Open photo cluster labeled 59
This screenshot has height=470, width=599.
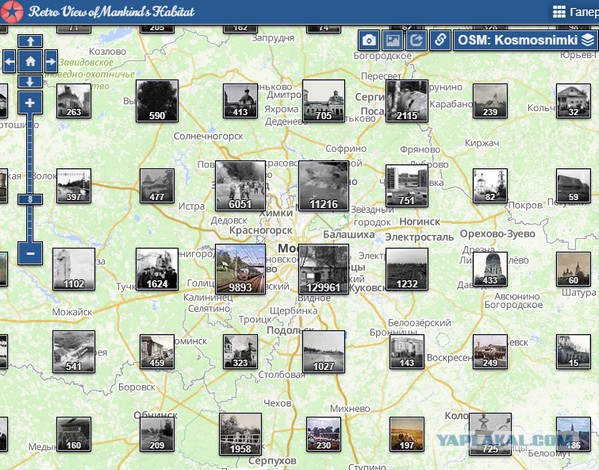pos(573,186)
